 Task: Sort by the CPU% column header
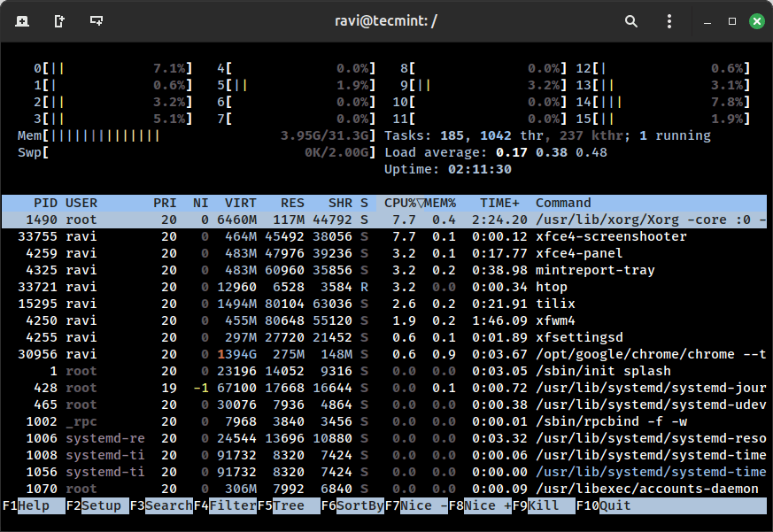point(400,203)
